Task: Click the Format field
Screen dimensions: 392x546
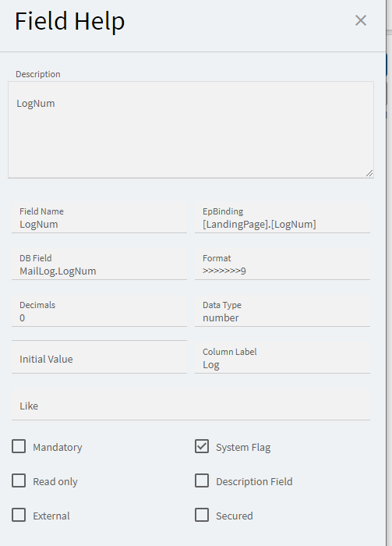Action: click(x=282, y=264)
